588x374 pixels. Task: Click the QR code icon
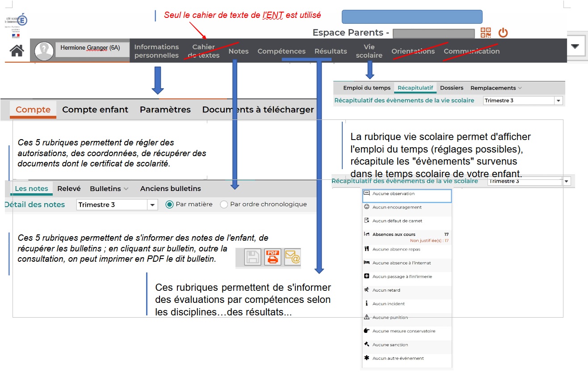pos(486,33)
